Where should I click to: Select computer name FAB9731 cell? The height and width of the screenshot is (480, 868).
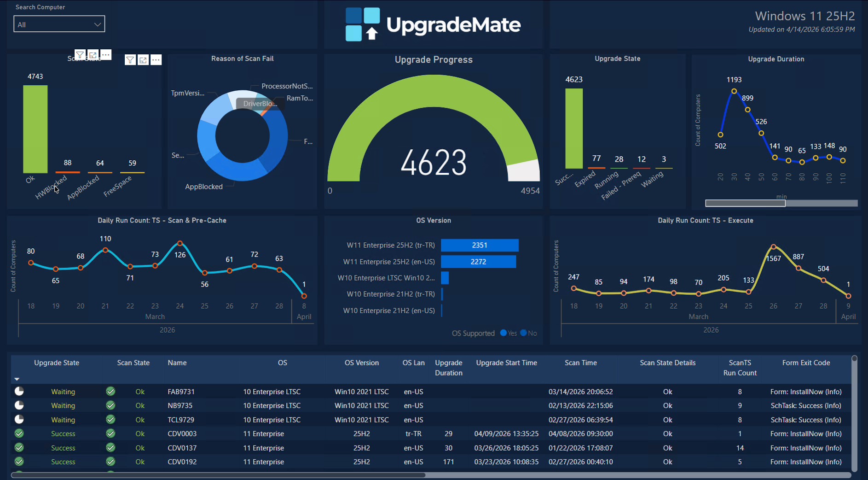tap(181, 392)
